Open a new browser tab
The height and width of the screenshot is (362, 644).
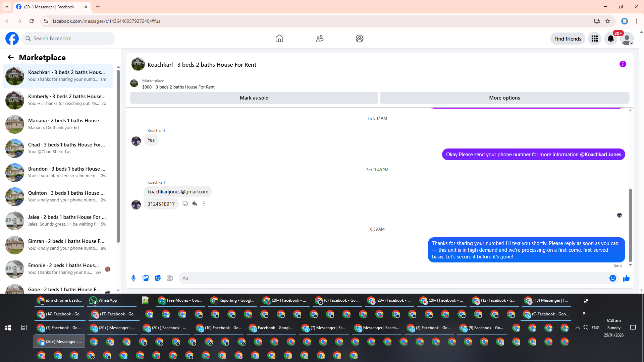point(98,7)
